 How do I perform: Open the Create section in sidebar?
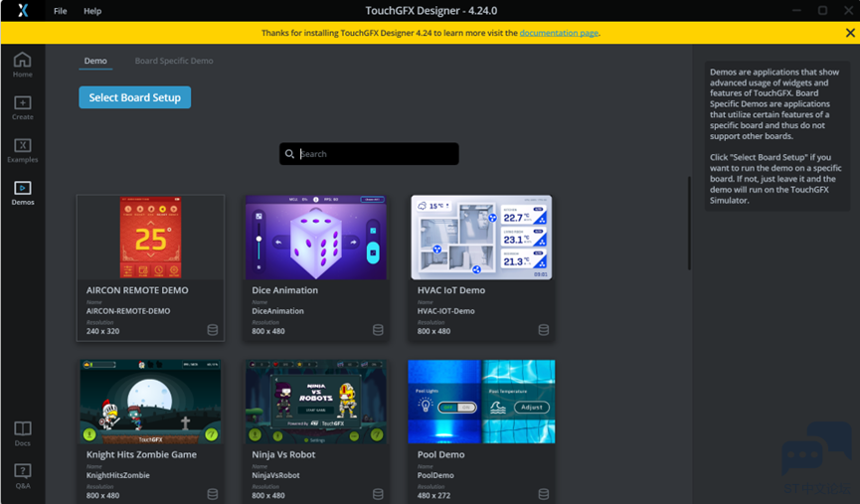(x=23, y=107)
